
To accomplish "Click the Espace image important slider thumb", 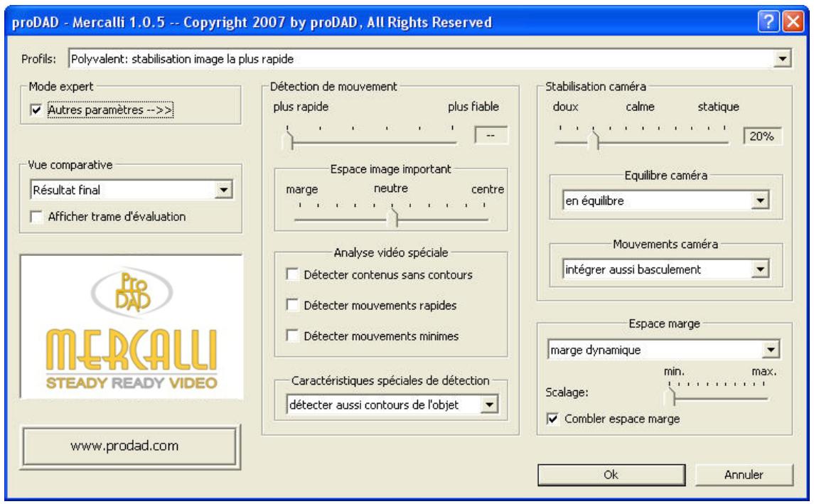I will pyautogui.click(x=393, y=218).
